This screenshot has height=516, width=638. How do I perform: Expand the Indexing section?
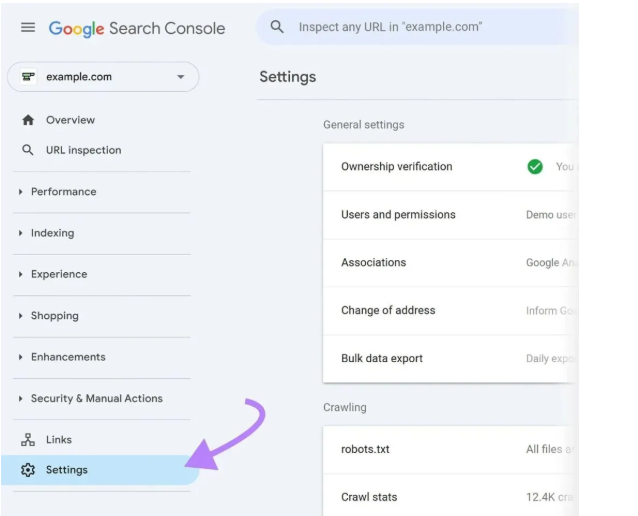(52, 233)
